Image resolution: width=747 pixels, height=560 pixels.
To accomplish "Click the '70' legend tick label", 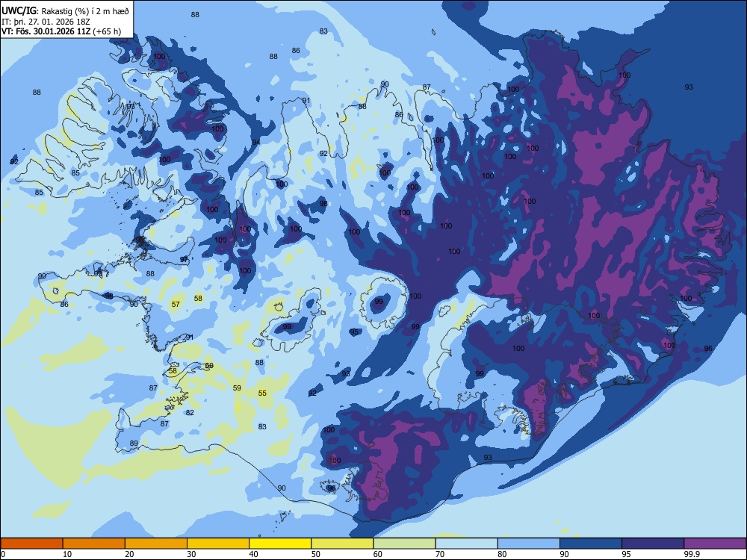I will point(440,554).
